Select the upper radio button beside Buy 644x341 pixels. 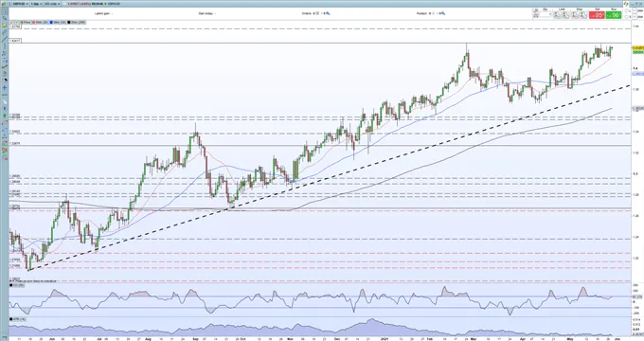[x=627, y=10]
